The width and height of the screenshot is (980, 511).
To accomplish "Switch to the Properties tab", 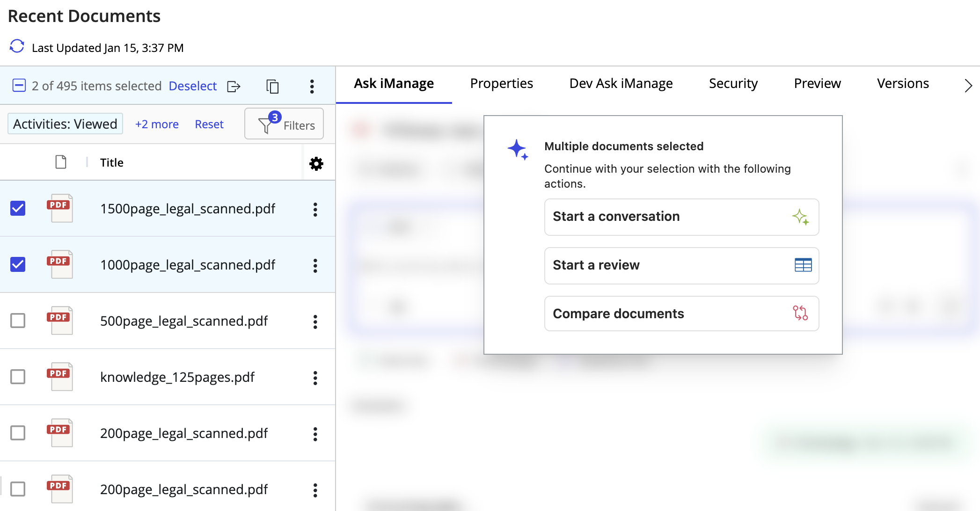I will click(x=501, y=83).
